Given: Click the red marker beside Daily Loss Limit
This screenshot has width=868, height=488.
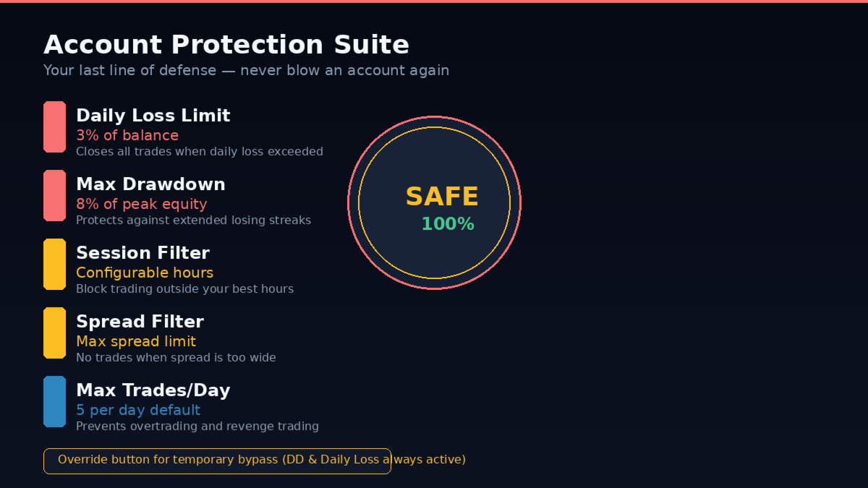Looking at the screenshot, I should pos(54,127).
